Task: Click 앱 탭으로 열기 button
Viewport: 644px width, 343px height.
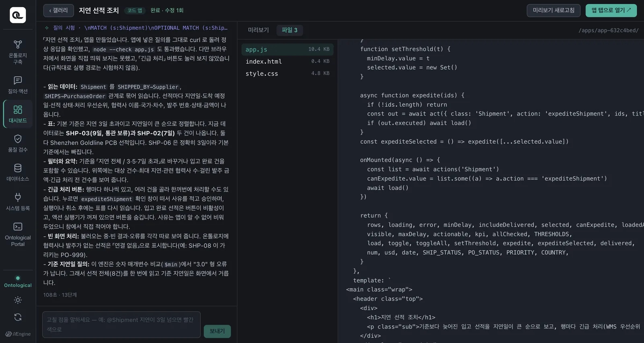Action: pyautogui.click(x=611, y=10)
